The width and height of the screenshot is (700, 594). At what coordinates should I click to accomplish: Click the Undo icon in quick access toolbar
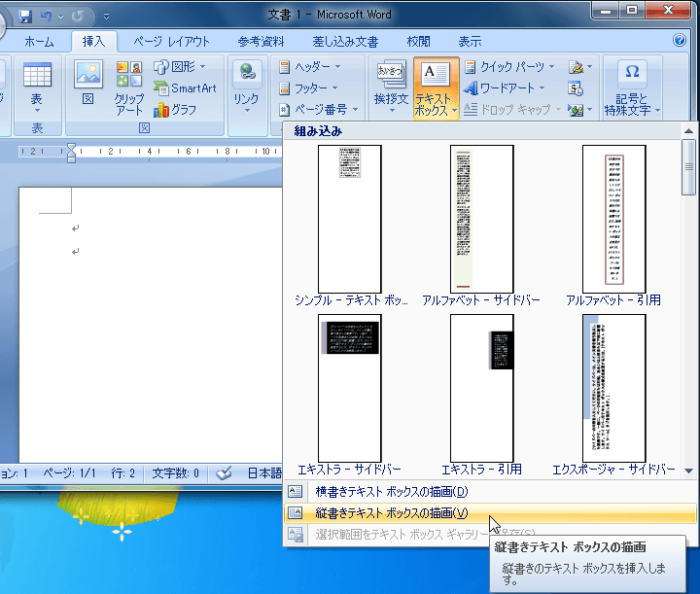tap(46, 17)
